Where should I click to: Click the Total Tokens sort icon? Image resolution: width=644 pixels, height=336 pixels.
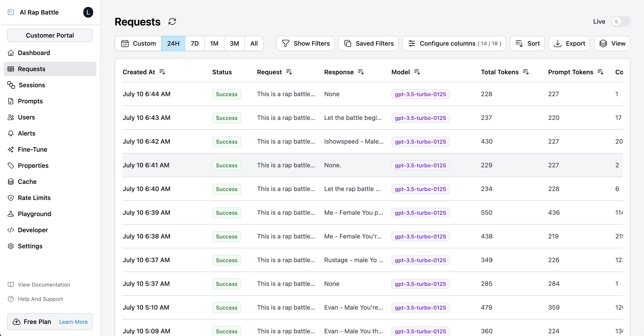pyautogui.click(x=526, y=72)
